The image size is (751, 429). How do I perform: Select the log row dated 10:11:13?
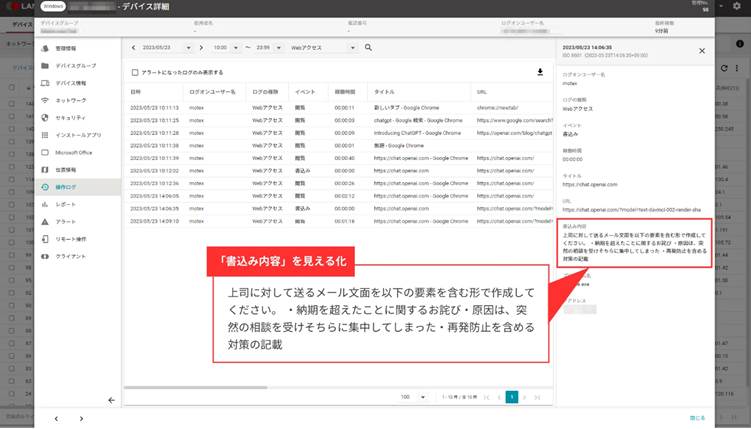click(338, 108)
